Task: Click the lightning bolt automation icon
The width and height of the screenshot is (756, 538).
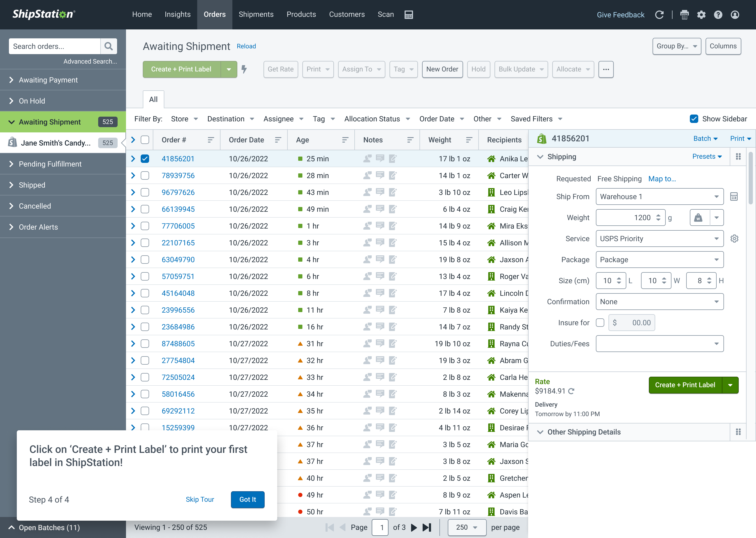Action: 244,69
